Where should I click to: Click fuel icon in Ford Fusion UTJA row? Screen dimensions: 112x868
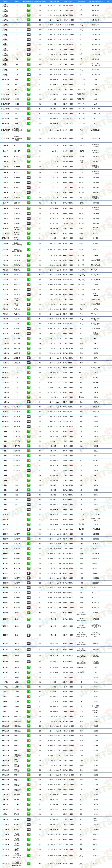tap(29, 309)
